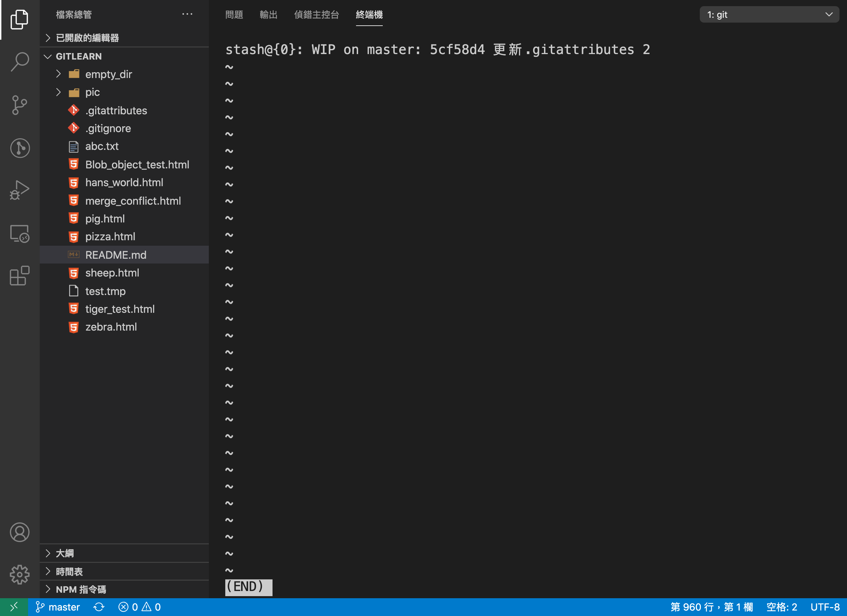Click the (END) pager marker in terminal
This screenshot has width=847, height=616.
pyautogui.click(x=249, y=587)
